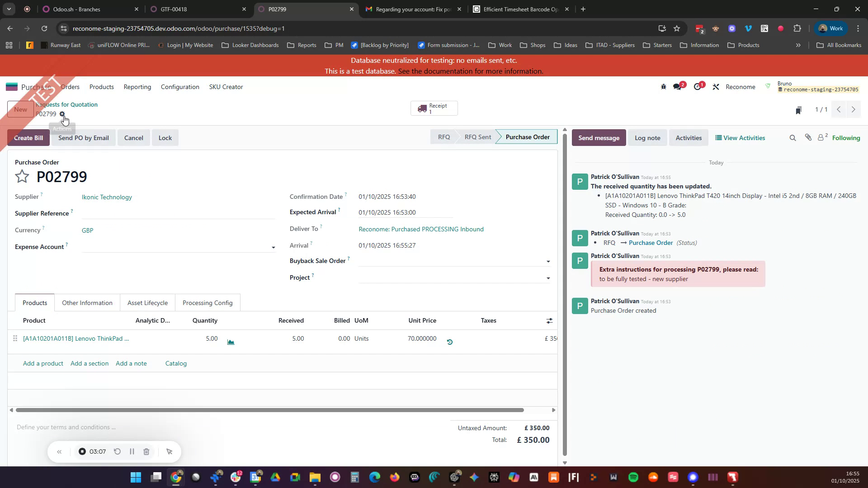
Task: Open the Reporting menu
Action: (x=137, y=87)
